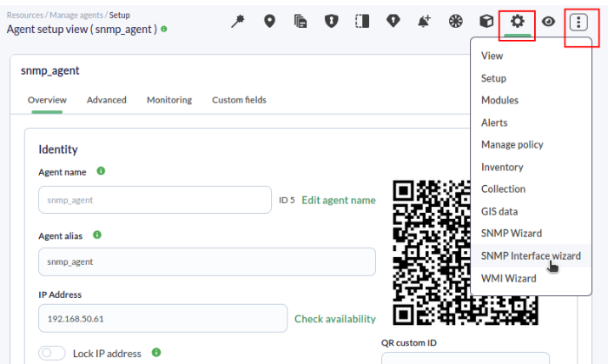Open GIS location pin icon
Viewport: 608px width, 364px height.
pyautogui.click(x=269, y=22)
